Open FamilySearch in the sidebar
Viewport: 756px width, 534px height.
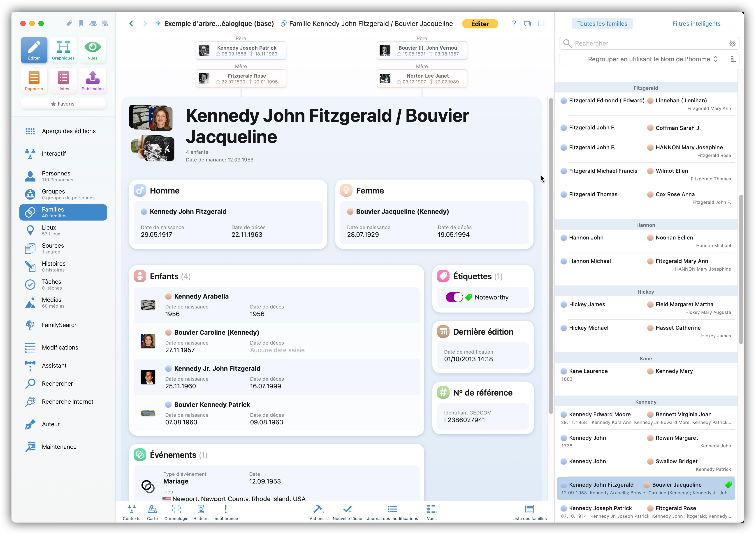click(x=63, y=325)
